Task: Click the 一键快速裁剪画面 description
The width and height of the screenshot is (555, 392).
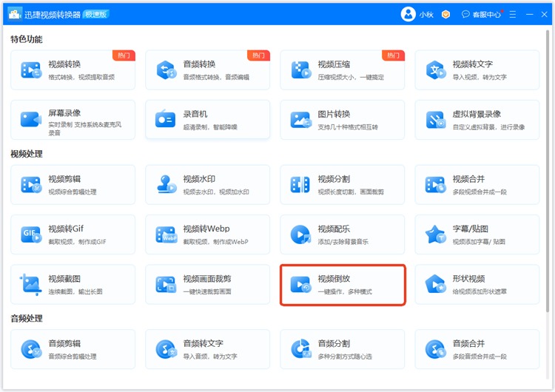Action: tap(207, 291)
